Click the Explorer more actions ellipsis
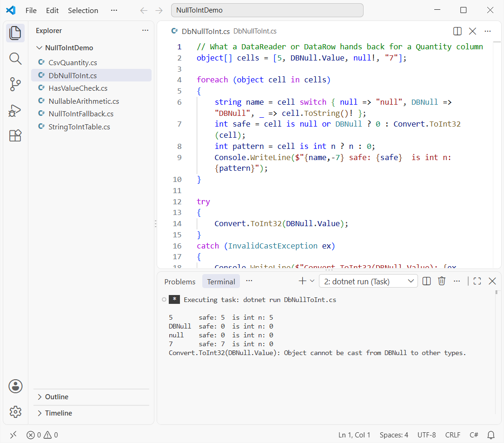The height and width of the screenshot is (443, 504). click(x=145, y=30)
